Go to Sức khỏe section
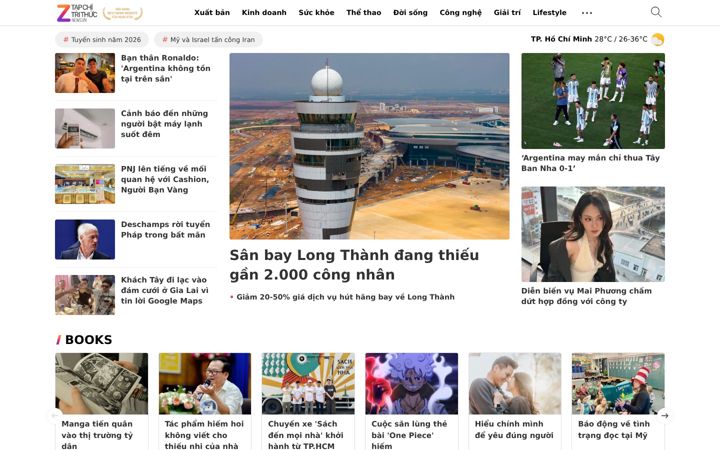The width and height of the screenshot is (720, 450). click(316, 12)
